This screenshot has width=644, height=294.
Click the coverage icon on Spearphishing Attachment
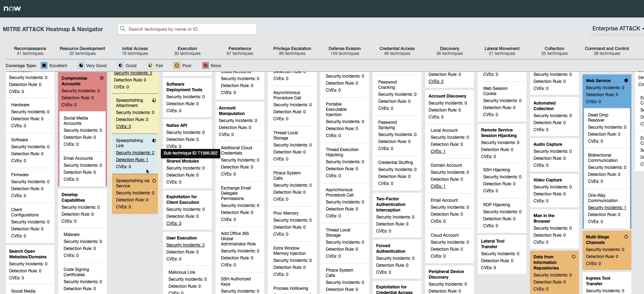coord(154,100)
